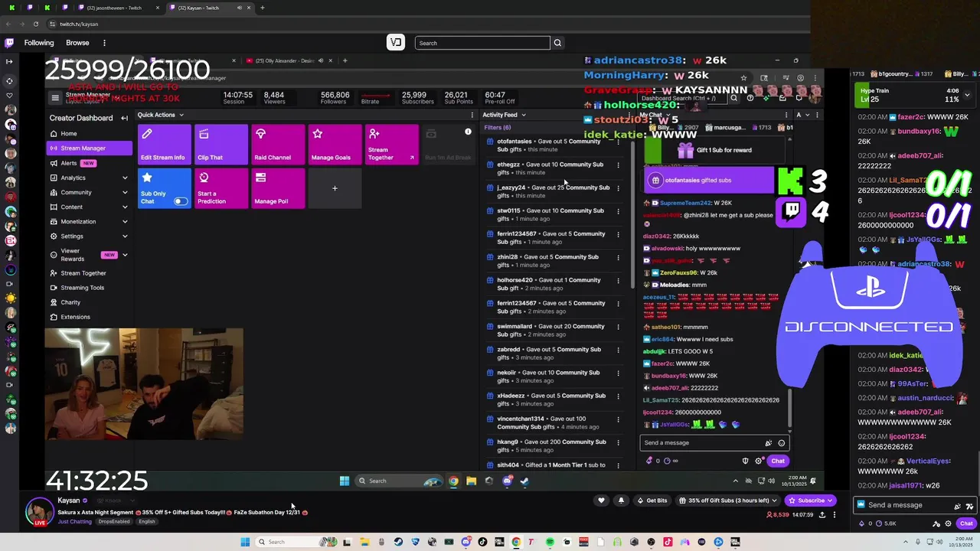Open options for swimmallard activity entry
This screenshot has height=551, width=980.
pyautogui.click(x=618, y=327)
